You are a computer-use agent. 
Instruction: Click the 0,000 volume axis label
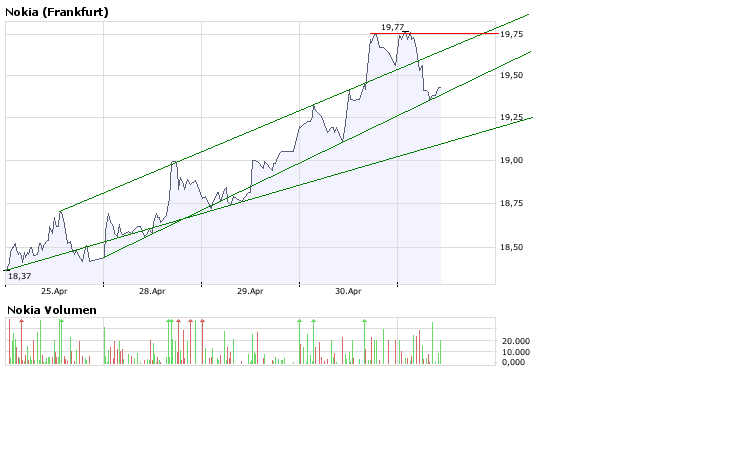pos(513,362)
